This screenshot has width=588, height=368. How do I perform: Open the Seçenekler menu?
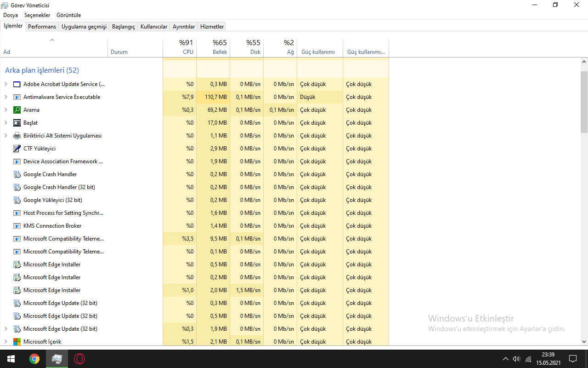click(37, 15)
